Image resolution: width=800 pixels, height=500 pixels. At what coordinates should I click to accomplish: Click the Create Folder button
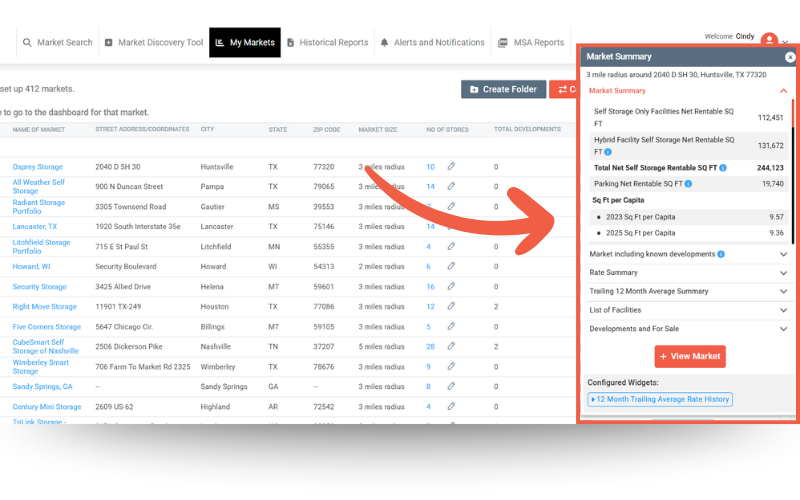(503, 89)
